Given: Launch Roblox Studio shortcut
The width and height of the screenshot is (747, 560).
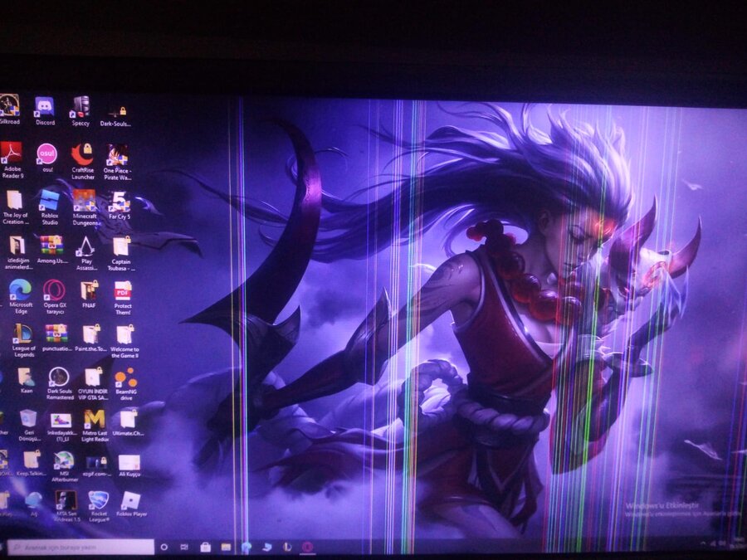Looking at the screenshot, I should pos(50,207).
